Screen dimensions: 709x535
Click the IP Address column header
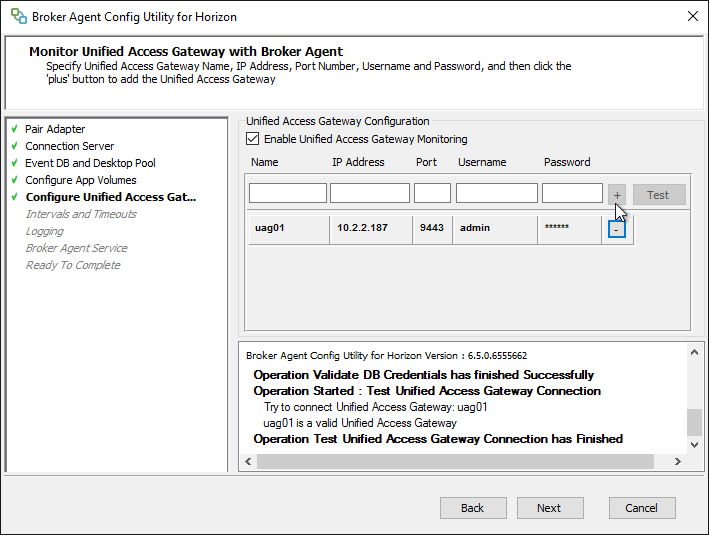(x=358, y=162)
